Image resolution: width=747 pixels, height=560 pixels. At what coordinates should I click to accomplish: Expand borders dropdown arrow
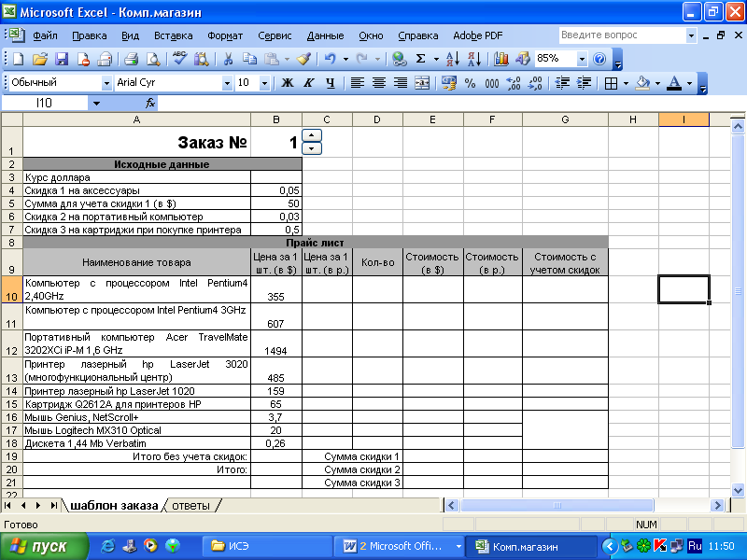(x=626, y=83)
